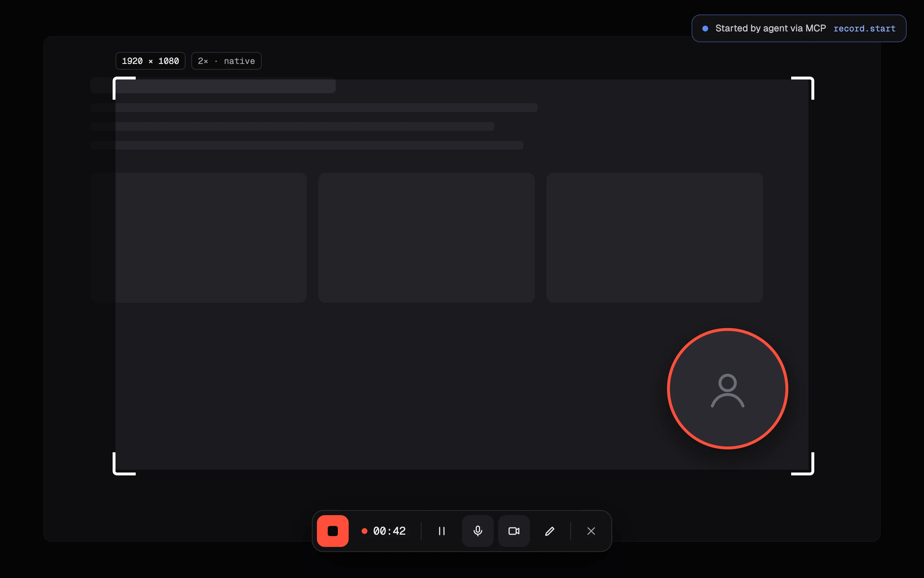
Task: Click the record.start command label
Action: tap(864, 29)
